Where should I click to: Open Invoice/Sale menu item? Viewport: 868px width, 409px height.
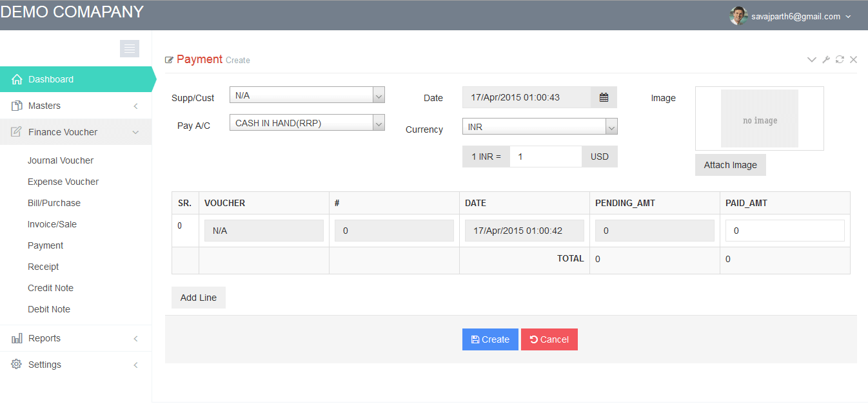click(x=52, y=224)
